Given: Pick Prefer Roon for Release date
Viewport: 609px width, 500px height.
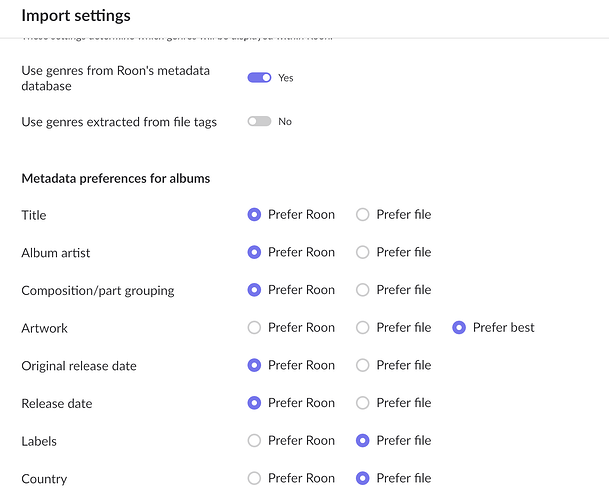Looking at the screenshot, I should 254,403.
